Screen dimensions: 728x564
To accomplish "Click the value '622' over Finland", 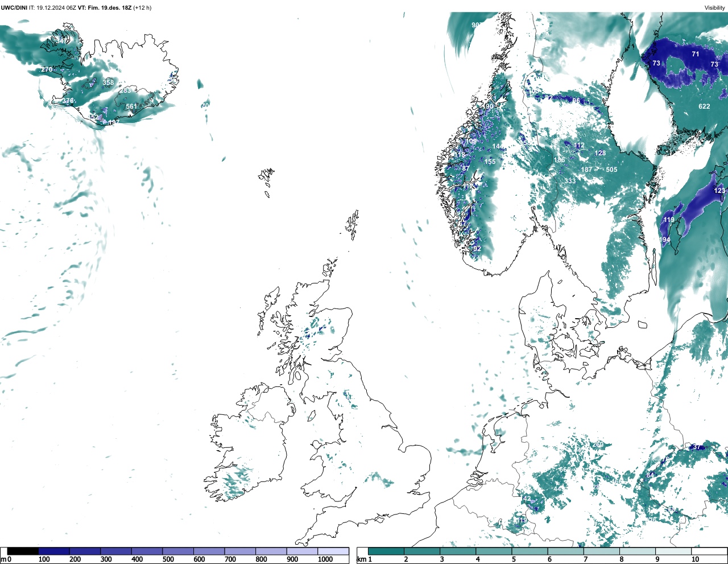I will tap(704, 106).
